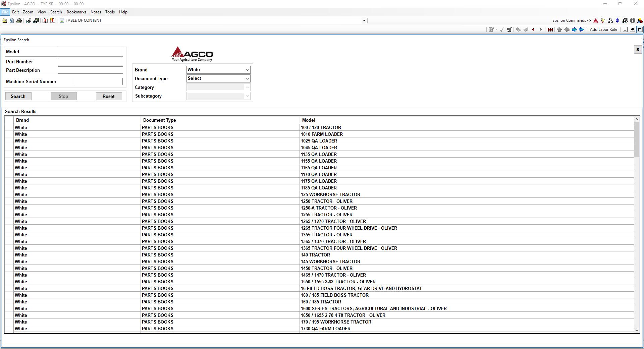Click the yellow copy-documents Epsilon command icon
Image resolution: width=644 pixels, height=349 pixels.
(603, 21)
